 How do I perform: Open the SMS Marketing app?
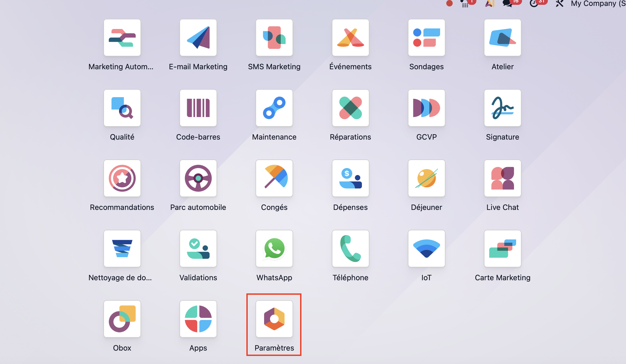274,37
